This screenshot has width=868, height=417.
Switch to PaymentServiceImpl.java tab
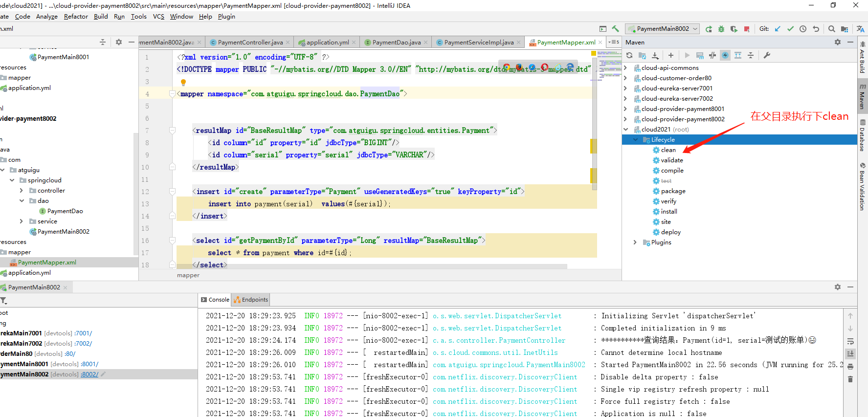pos(479,42)
